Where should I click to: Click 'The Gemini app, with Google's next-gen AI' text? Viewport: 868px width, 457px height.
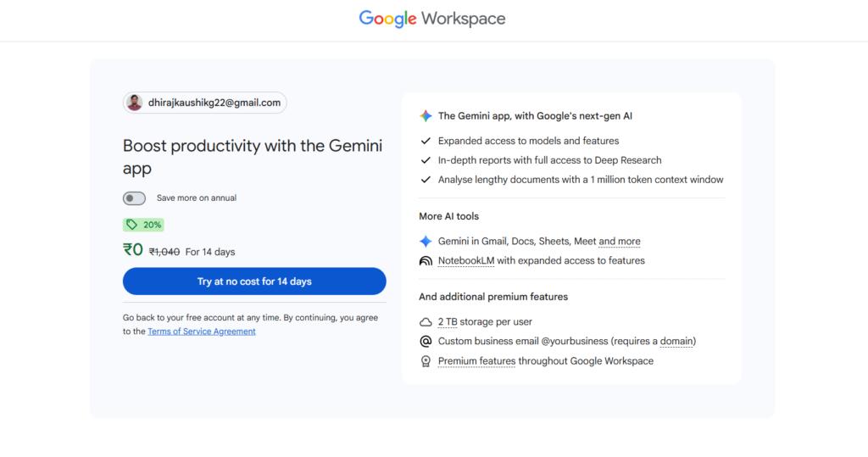click(535, 116)
